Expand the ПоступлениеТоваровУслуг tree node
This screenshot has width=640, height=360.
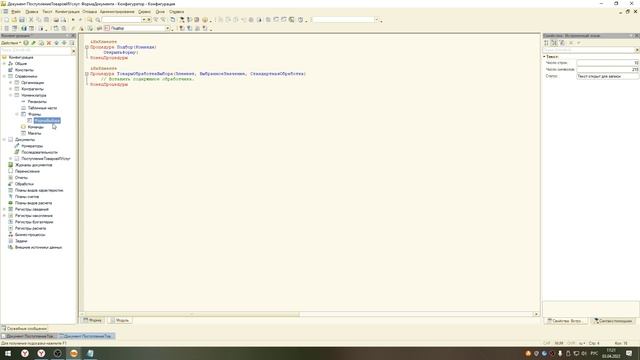pos(11,158)
